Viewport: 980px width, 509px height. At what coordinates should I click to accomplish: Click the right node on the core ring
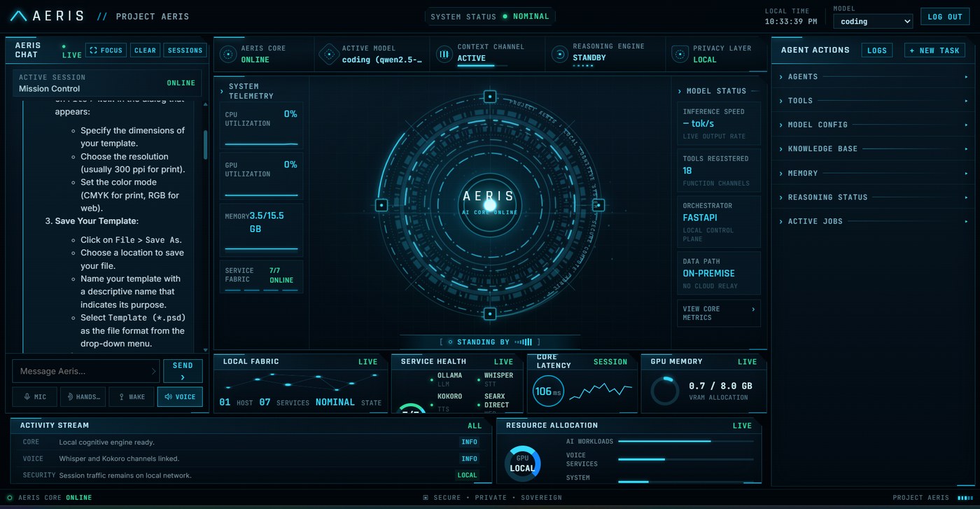coord(598,205)
